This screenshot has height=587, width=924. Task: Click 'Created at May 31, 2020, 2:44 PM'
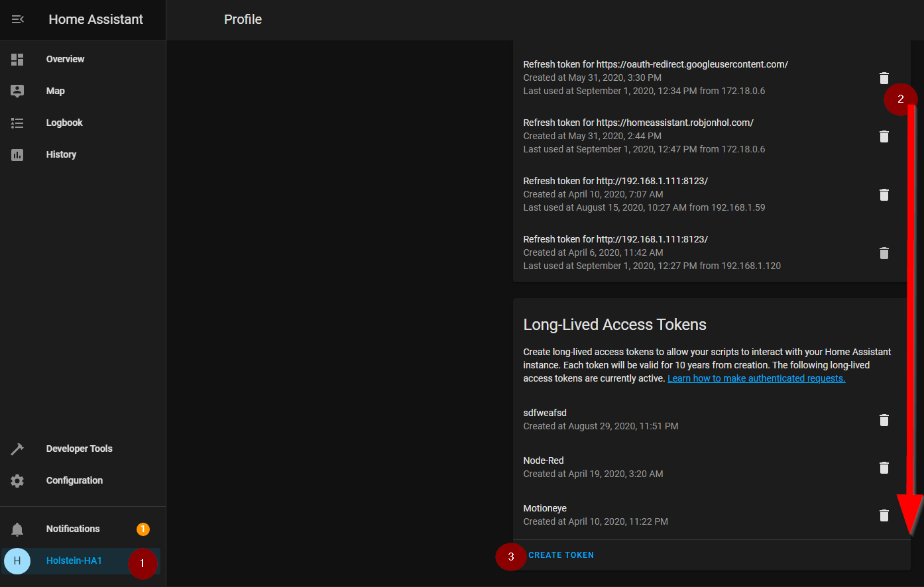click(x=593, y=136)
